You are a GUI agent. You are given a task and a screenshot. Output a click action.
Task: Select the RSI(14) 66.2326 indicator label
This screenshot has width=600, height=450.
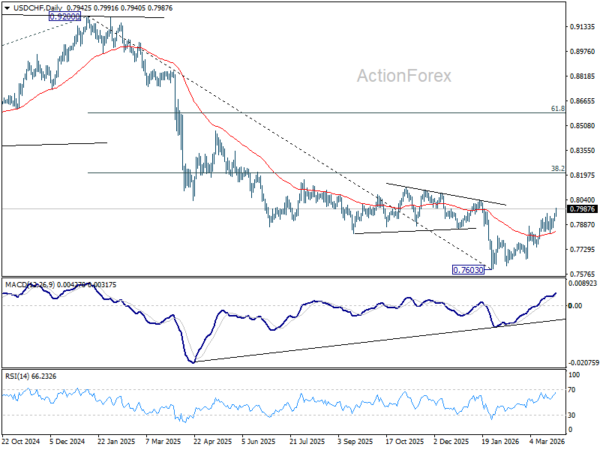31,377
